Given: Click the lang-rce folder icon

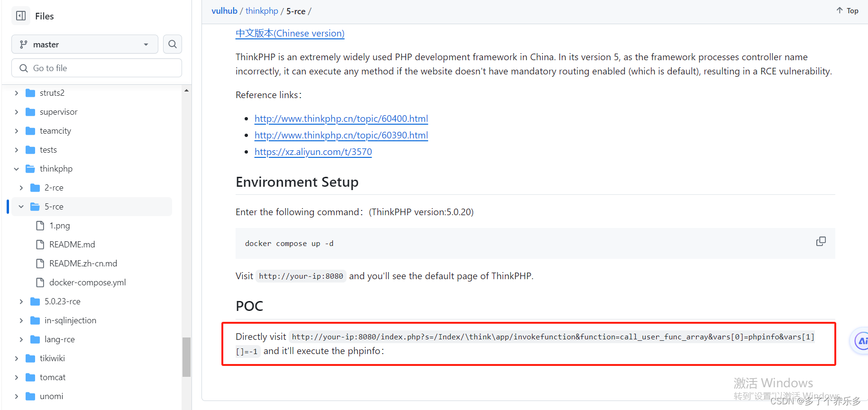Looking at the screenshot, I should tap(35, 339).
